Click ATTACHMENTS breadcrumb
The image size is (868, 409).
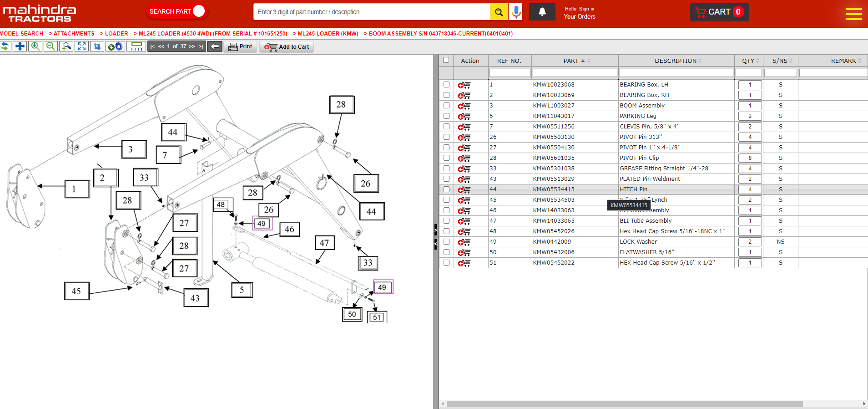pyautogui.click(x=74, y=34)
